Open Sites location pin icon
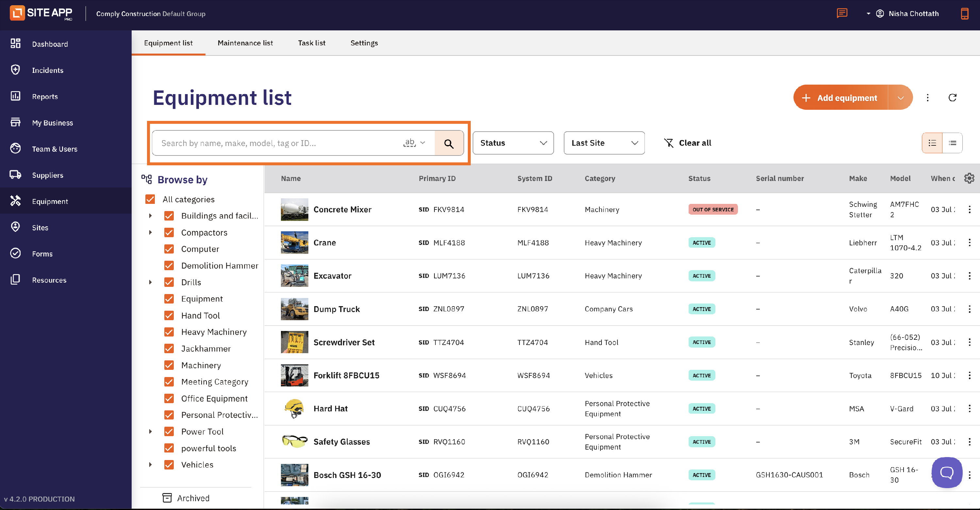 click(x=15, y=227)
